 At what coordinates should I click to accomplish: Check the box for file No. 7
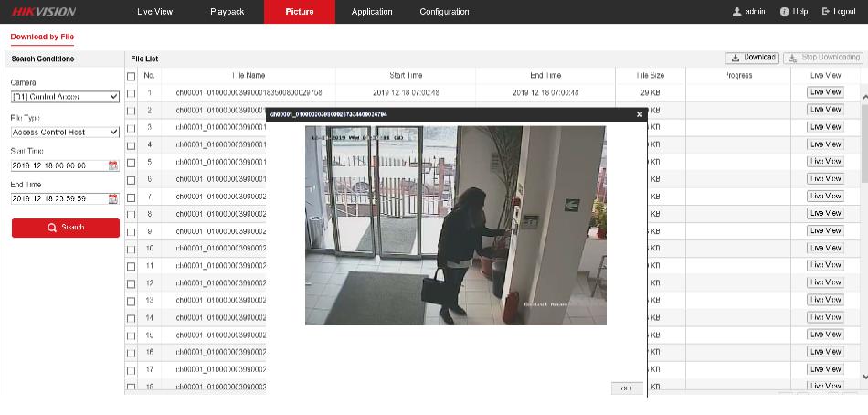[132, 197]
